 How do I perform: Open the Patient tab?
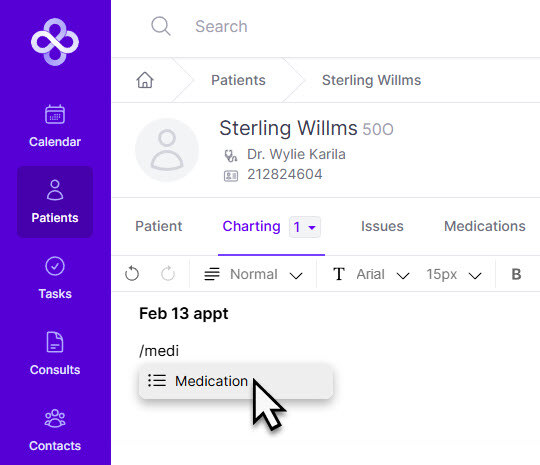coord(158,226)
